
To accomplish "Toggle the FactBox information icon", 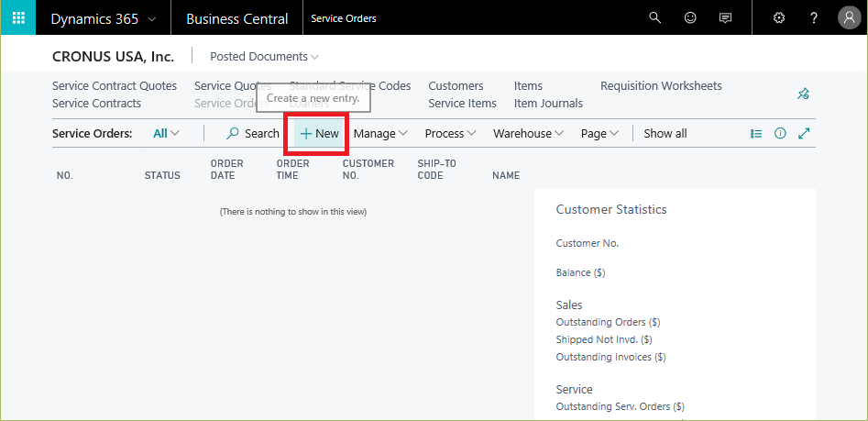I will pyautogui.click(x=780, y=134).
